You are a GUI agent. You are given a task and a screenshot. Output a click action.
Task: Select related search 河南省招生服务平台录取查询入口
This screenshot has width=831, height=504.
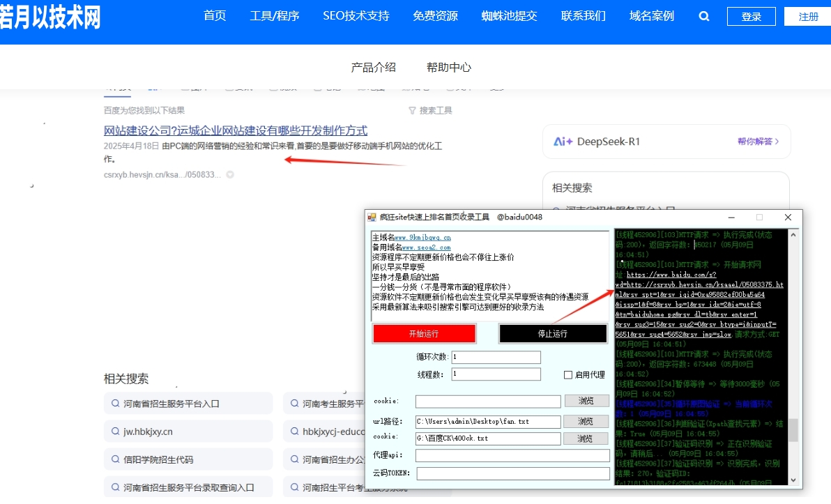(189, 487)
